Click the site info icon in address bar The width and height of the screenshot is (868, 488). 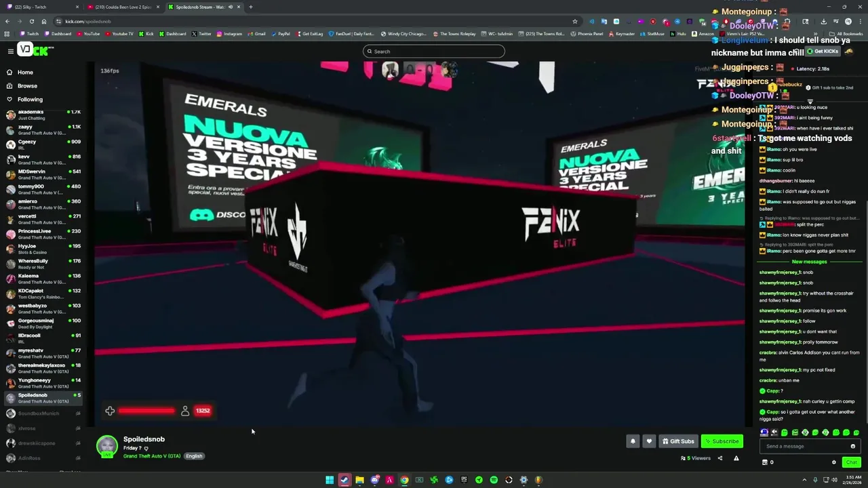tap(59, 21)
